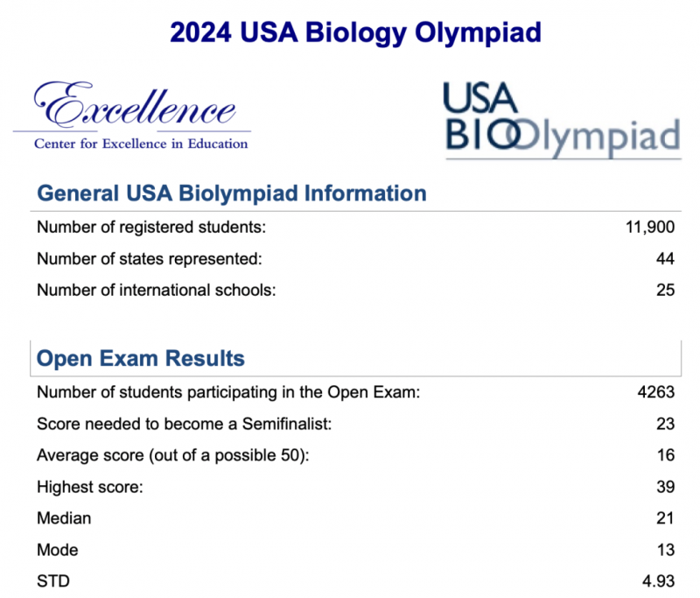Select the Semifinalist score value 23
This screenshot has height=598, width=700.
pyautogui.click(x=665, y=424)
